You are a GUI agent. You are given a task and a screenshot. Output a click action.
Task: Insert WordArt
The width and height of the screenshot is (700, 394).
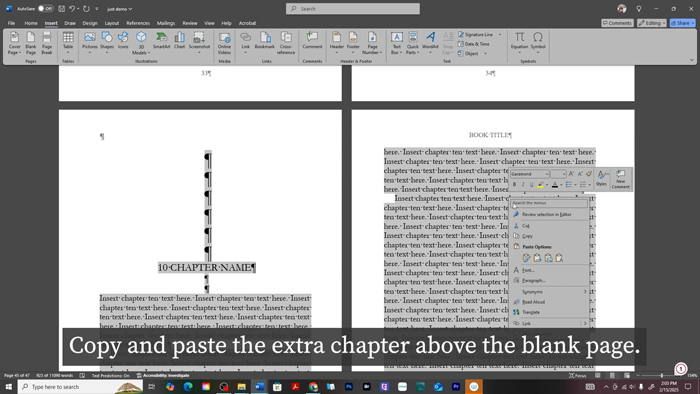tap(430, 43)
